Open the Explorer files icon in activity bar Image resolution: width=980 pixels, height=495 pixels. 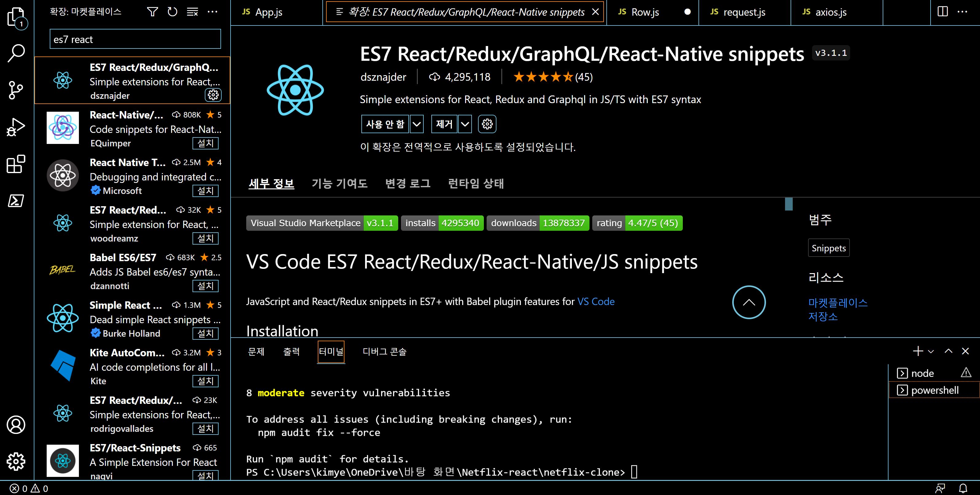pyautogui.click(x=16, y=17)
